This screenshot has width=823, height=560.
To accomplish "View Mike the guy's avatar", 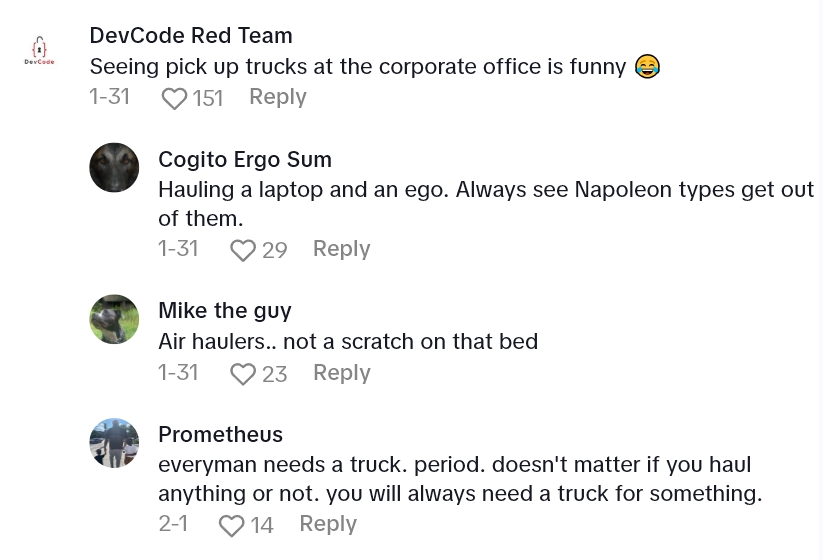I will pyautogui.click(x=114, y=319).
